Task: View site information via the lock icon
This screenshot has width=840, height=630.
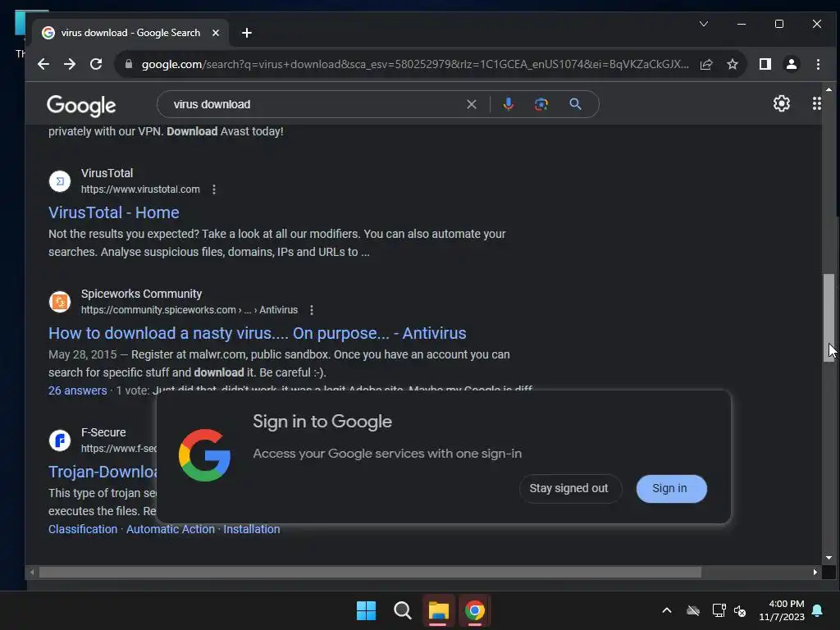Action: point(129,64)
